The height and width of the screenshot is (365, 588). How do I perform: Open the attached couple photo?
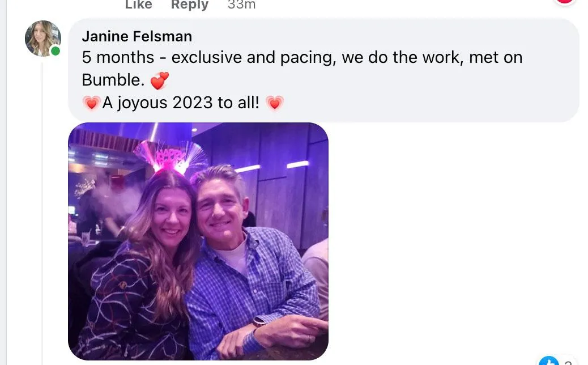(x=198, y=241)
